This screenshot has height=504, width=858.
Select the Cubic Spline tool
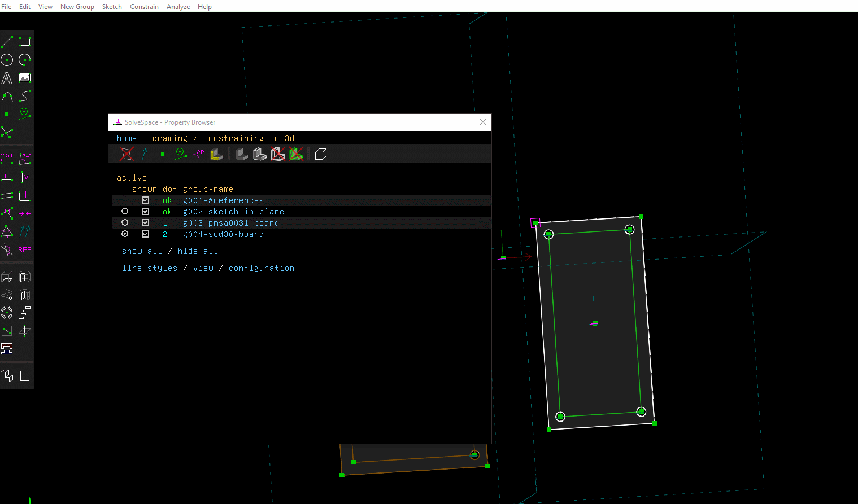(24, 96)
